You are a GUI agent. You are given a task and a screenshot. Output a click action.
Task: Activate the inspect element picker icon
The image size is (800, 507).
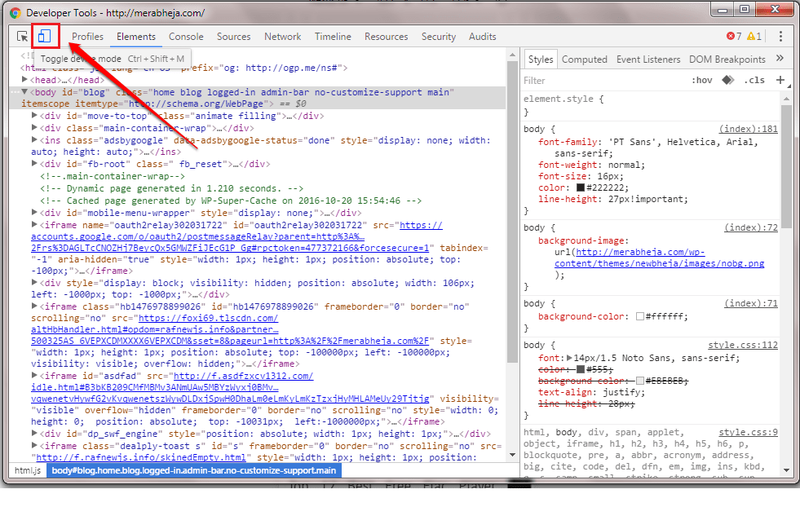[x=22, y=36]
